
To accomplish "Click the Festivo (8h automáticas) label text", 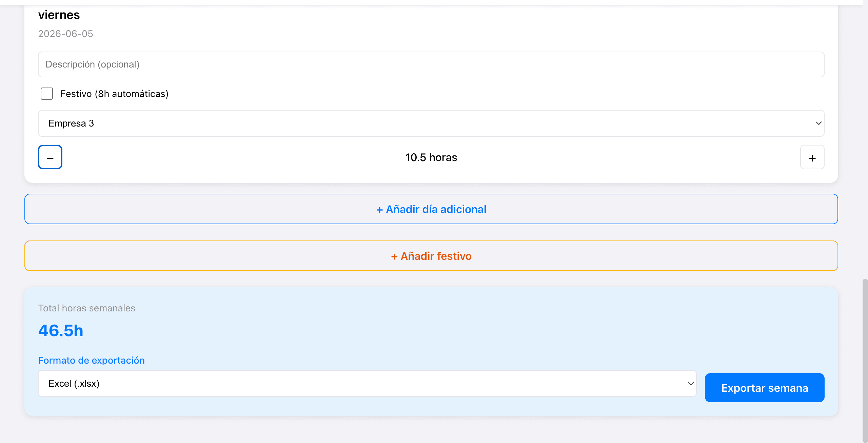I will (x=114, y=94).
